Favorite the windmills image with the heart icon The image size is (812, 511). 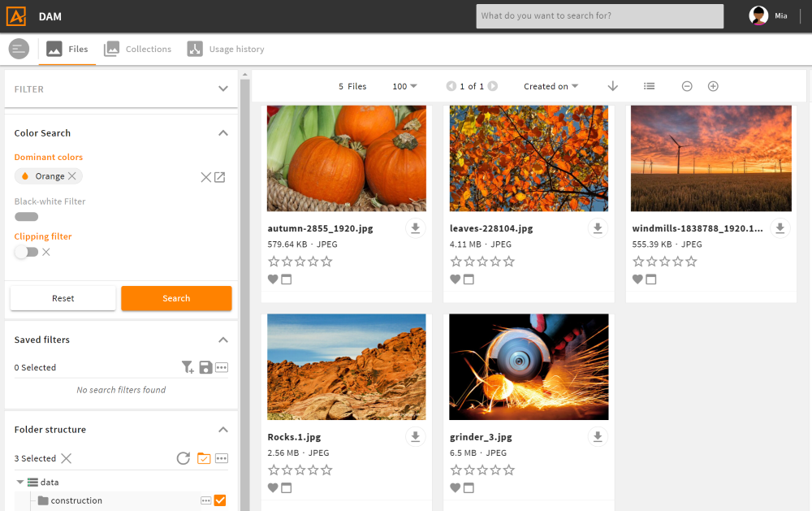(637, 279)
